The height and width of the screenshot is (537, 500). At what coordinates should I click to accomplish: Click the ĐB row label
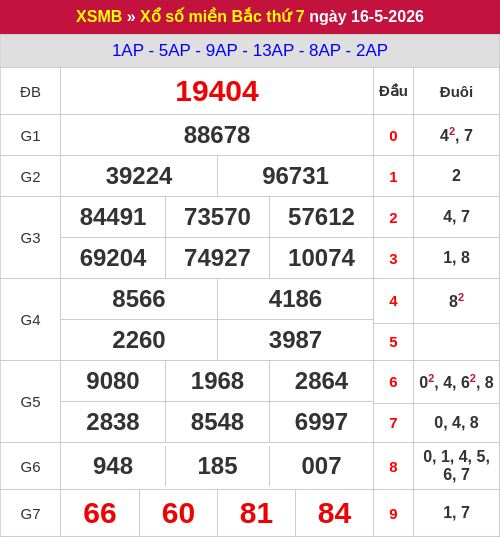[30, 92]
